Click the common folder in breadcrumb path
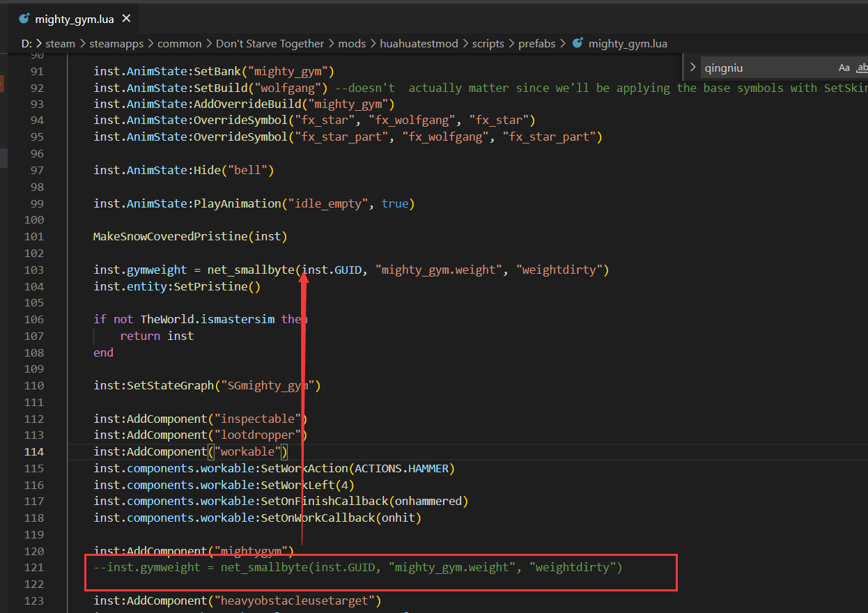This screenshot has width=868, height=613. click(x=179, y=43)
